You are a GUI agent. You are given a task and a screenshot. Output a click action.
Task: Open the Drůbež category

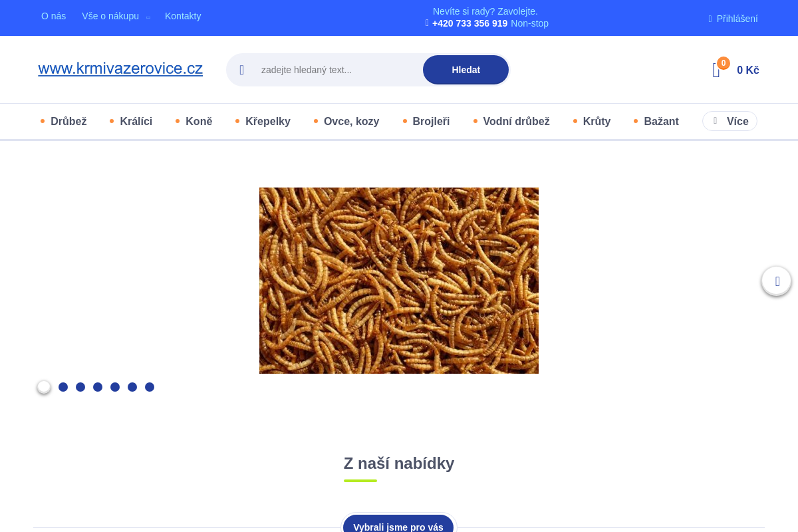(x=68, y=121)
